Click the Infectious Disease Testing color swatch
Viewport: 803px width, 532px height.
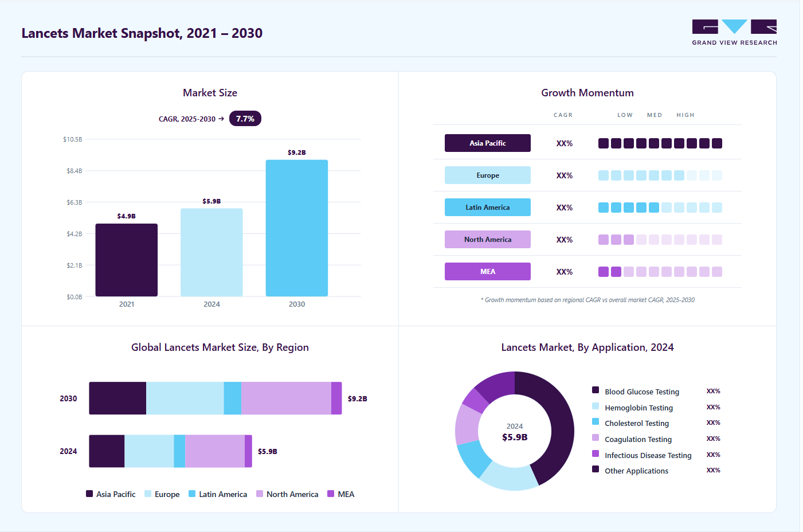[596, 453]
